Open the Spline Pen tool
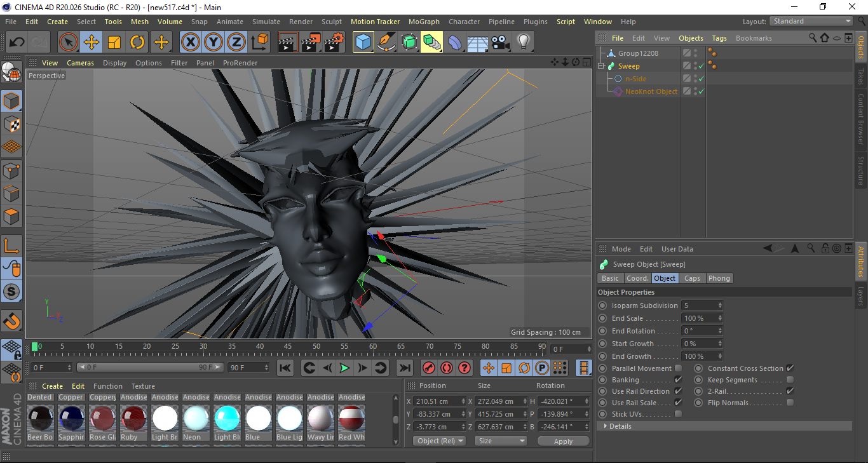Image resolution: width=868 pixels, height=463 pixels. pyautogui.click(x=386, y=43)
